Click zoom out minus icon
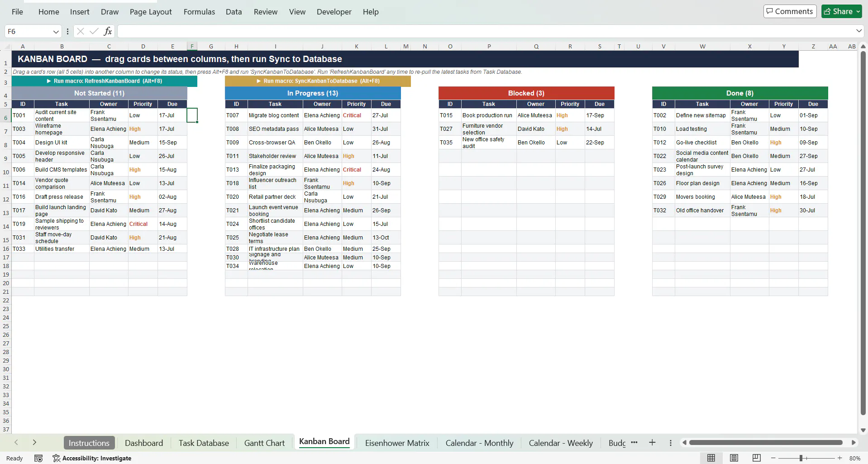Viewport: 868px width, 464px height. tap(773, 458)
